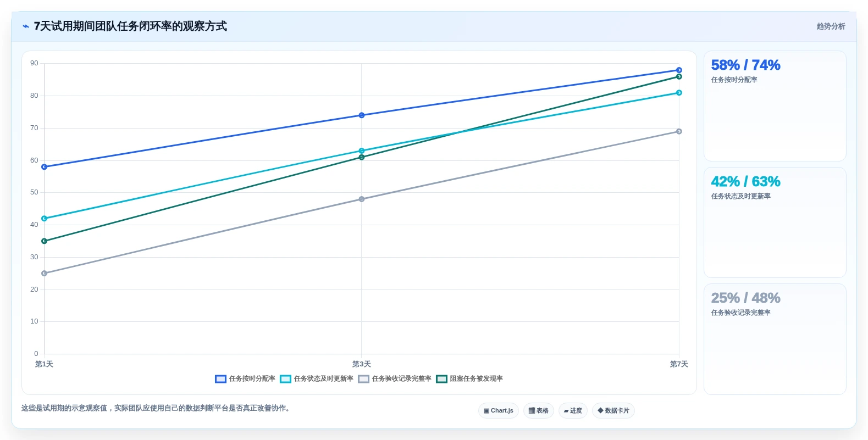The height and width of the screenshot is (440, 868).
Task: Click blue data point at 第7天 (88)
Action: (679, 70)
